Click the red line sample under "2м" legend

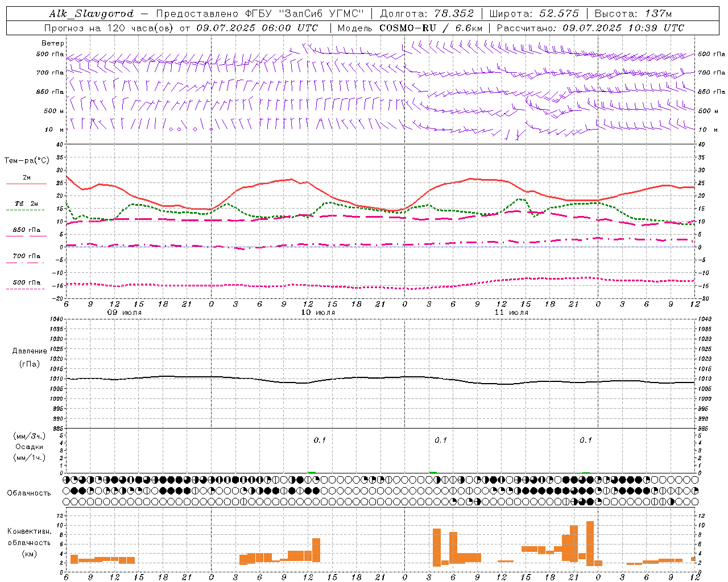(x=26, y=184)
